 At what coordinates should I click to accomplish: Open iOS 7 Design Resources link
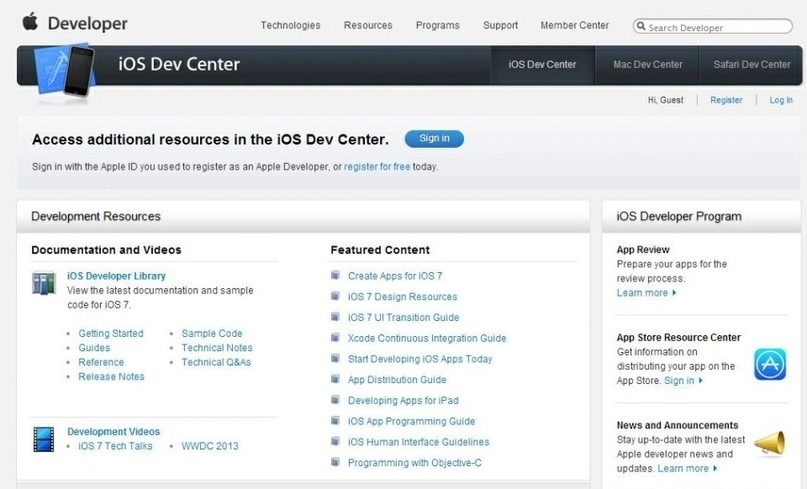coord(402,297)
